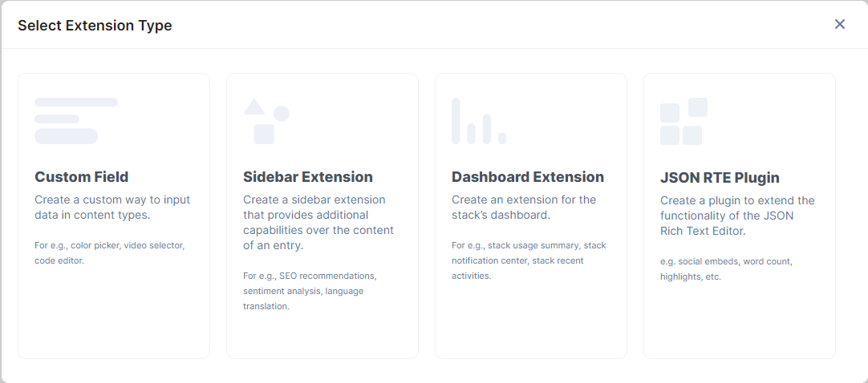Image resolution: width=868 pixels, height=383 pixels.
Task: Click the 'Create a custom way to input data' description
Action: (x=112, y=208)
